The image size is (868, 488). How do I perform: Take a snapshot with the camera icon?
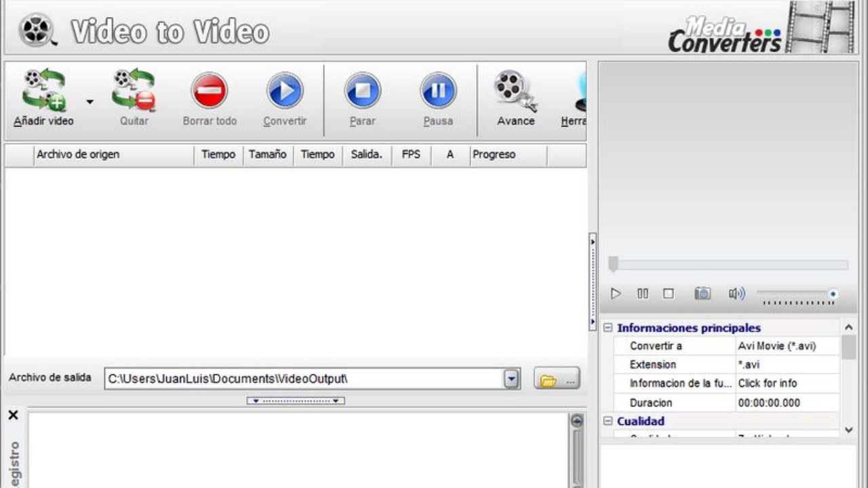703,293
